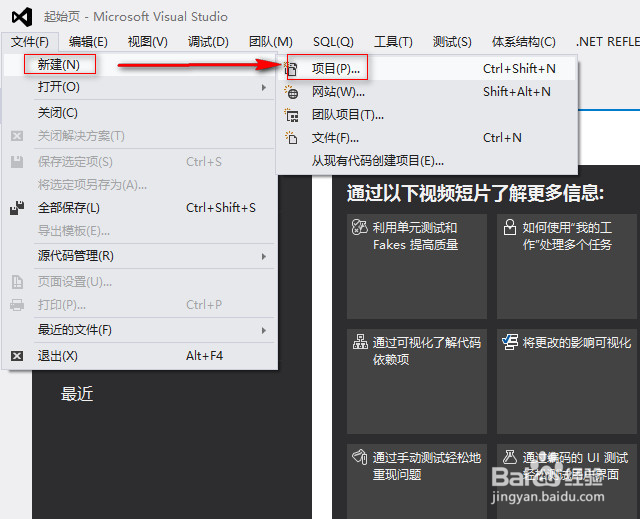Expand the 最近的文件(F) submenu arrow
This screenshot has height=519, width=640.
tap(264, 330)
